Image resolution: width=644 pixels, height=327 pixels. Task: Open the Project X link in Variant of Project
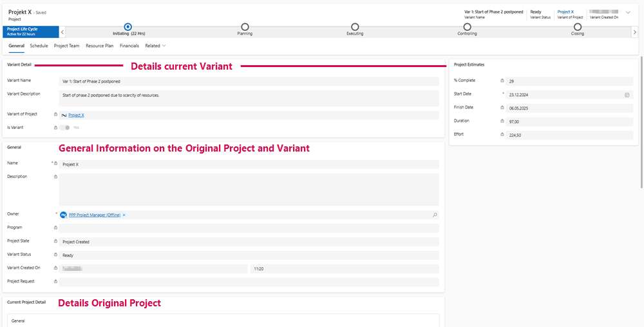[x=76, y=115]
